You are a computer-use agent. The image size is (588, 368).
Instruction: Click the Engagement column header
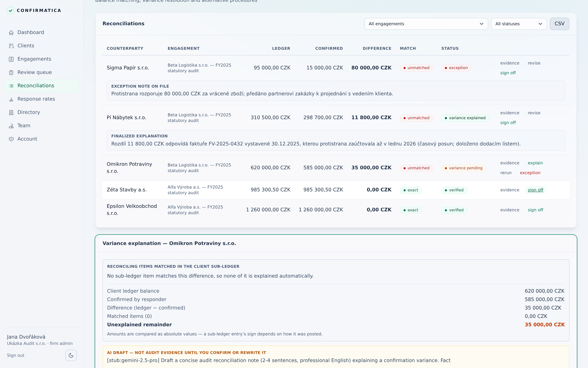[183, 48]
